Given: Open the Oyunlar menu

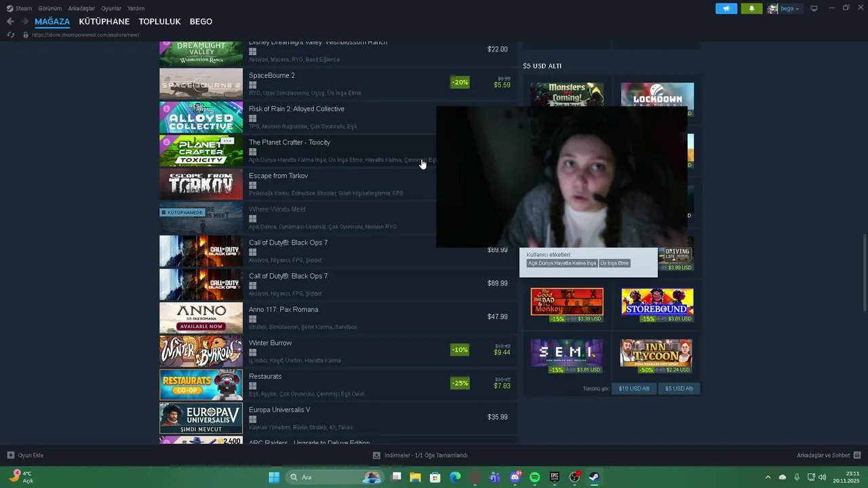Looking at the screenshot, I should (111, 9).
